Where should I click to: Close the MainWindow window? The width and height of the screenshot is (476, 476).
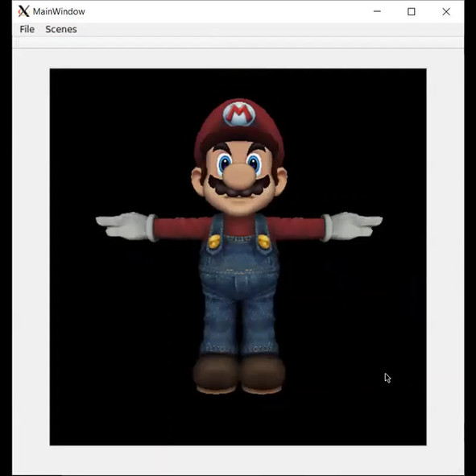[x=446, y=11]
